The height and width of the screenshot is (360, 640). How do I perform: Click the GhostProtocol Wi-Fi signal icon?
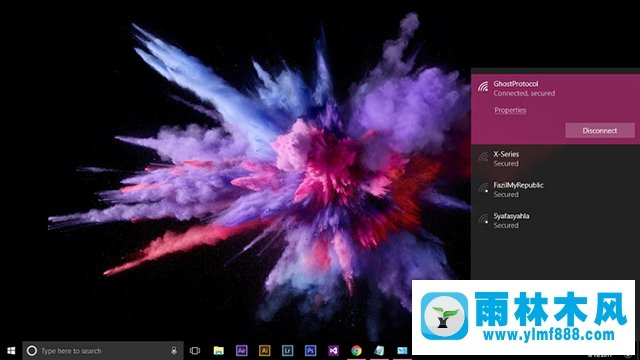pos(483,87)
